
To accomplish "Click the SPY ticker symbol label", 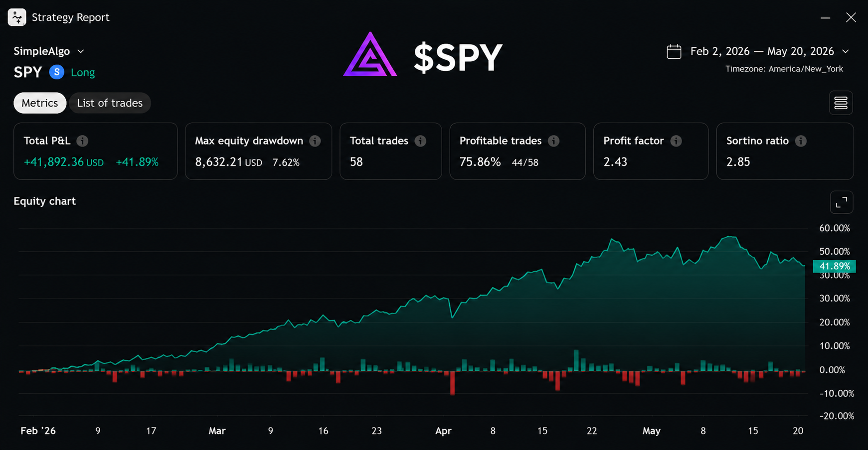I will tap(28, 72).
